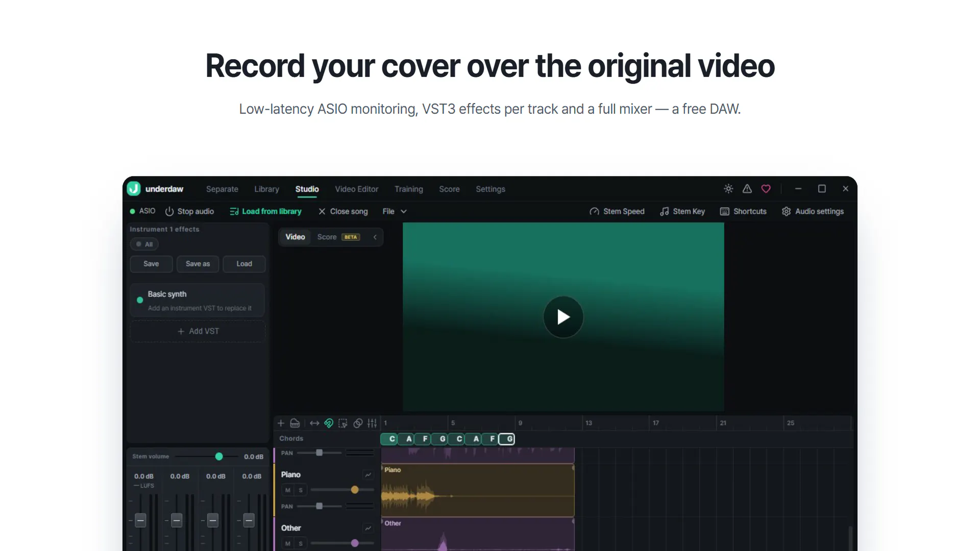Click the ASIO green status indicator

(133, 211)
